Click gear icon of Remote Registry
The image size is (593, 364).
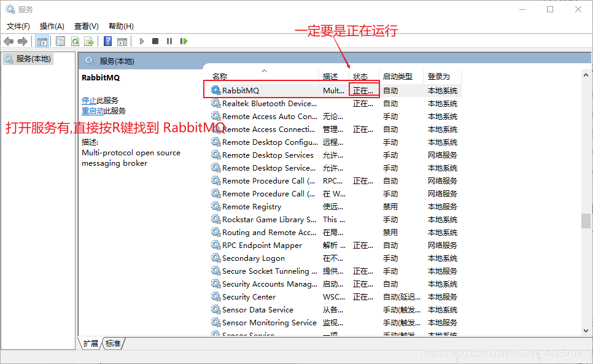point(215,206)
